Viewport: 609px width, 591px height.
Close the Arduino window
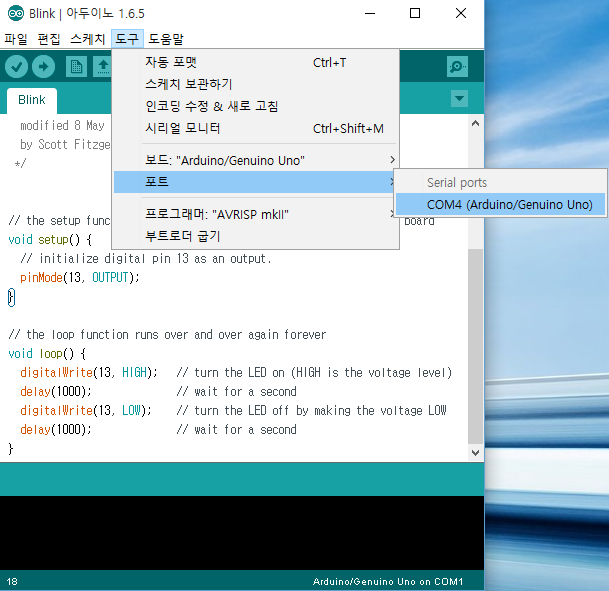pyautogui.click(x=461, y=14)
